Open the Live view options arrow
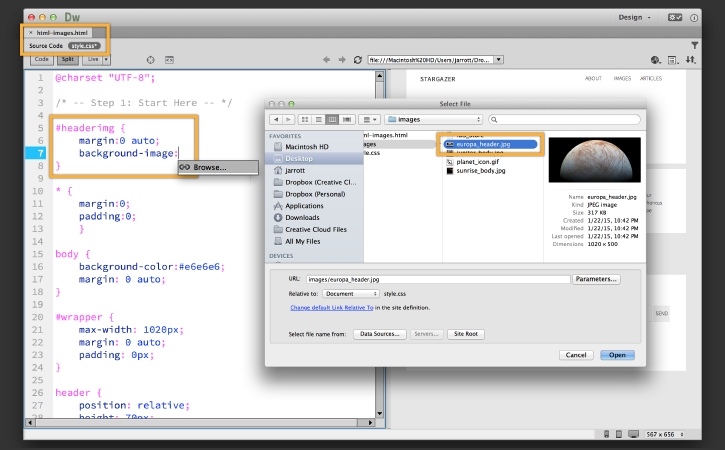 point(106,59)
